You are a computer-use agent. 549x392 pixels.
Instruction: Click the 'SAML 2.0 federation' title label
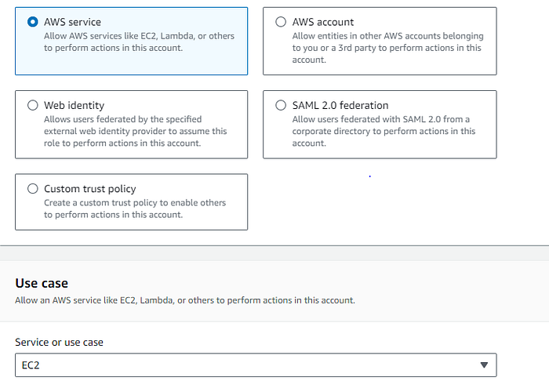[x=340, y=105]
